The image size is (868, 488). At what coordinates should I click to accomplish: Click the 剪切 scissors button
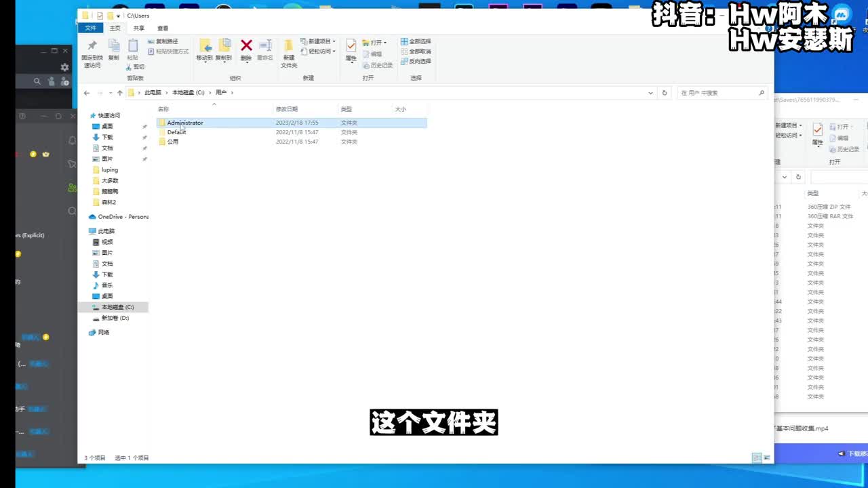tap(135, 66)
